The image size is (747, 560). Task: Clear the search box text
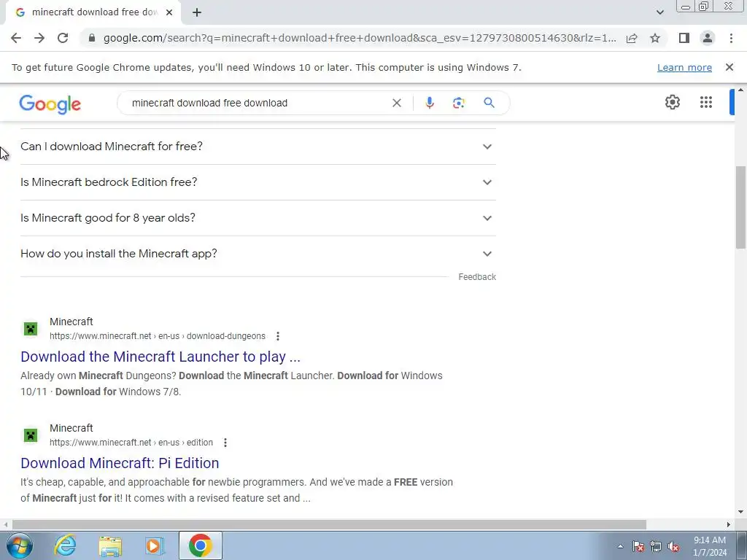pyautogui.click(x=396, y=103)
